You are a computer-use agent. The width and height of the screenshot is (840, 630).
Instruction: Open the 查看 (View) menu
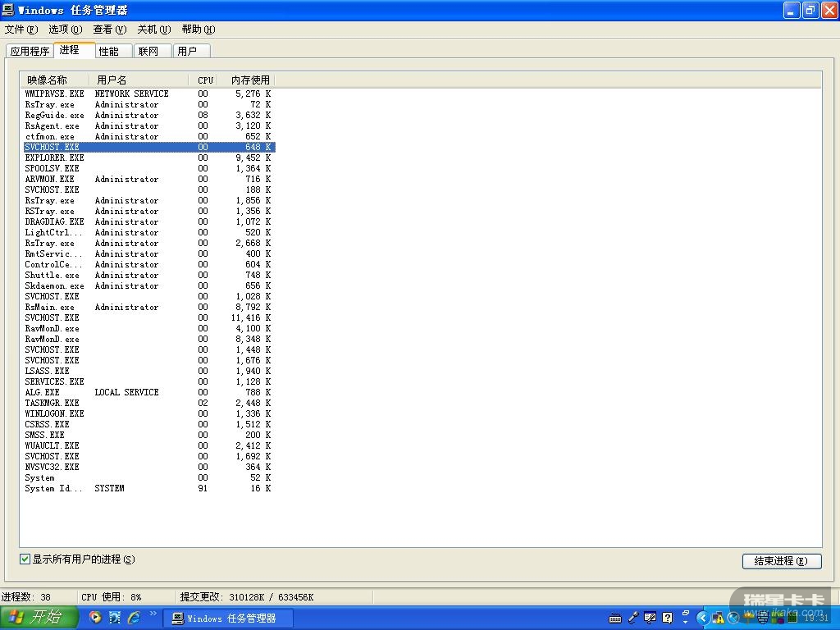point(110,30)
